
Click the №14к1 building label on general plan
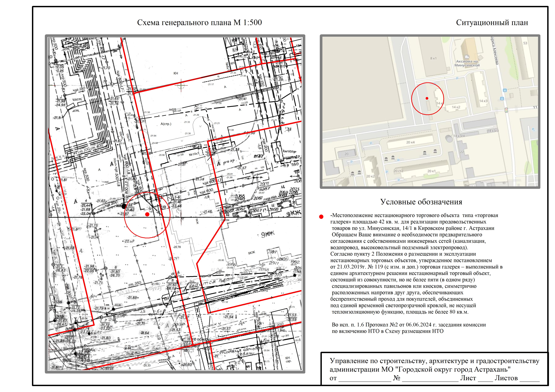pos(194,154)
